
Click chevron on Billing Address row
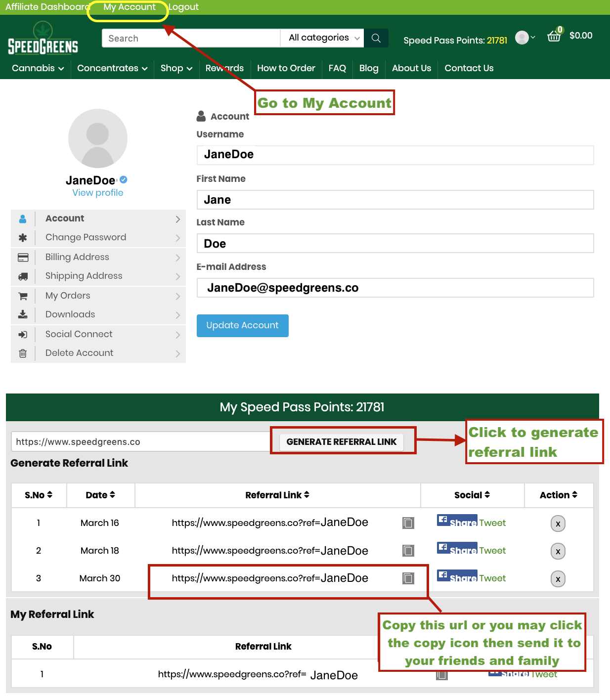click(x=178, y=258)
